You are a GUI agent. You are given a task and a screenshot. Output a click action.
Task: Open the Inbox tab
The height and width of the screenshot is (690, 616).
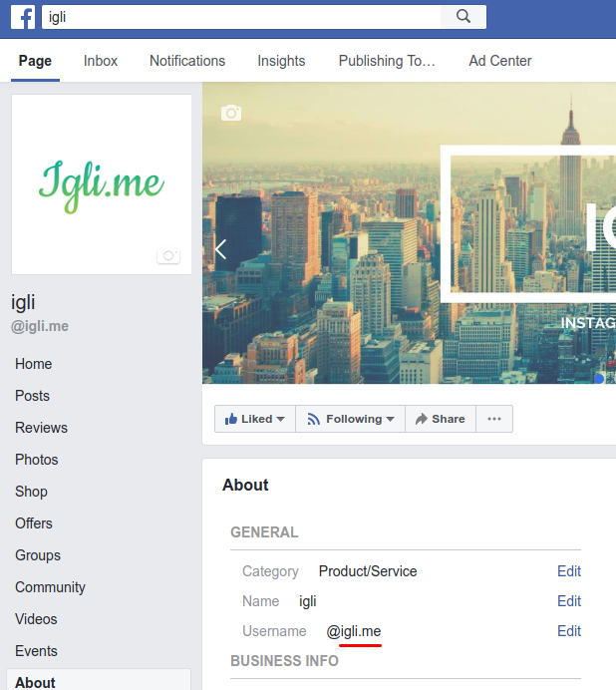(x=101, y=61)
